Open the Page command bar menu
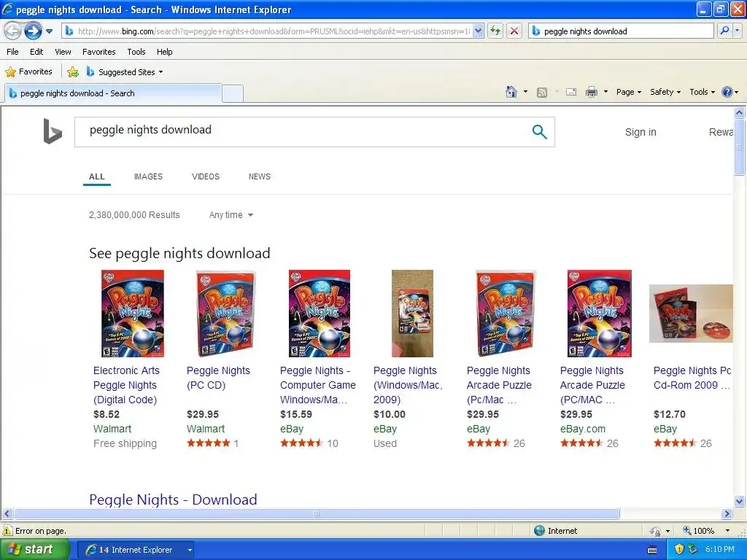The width and height of the screenshot is (747, 560). coord(628,92)
